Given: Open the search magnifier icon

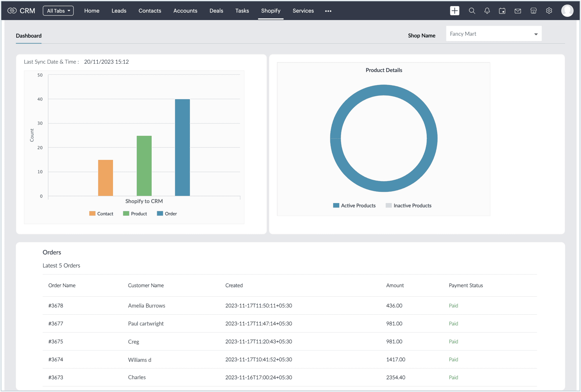Looking at the screenshot, I should [472, 11].
